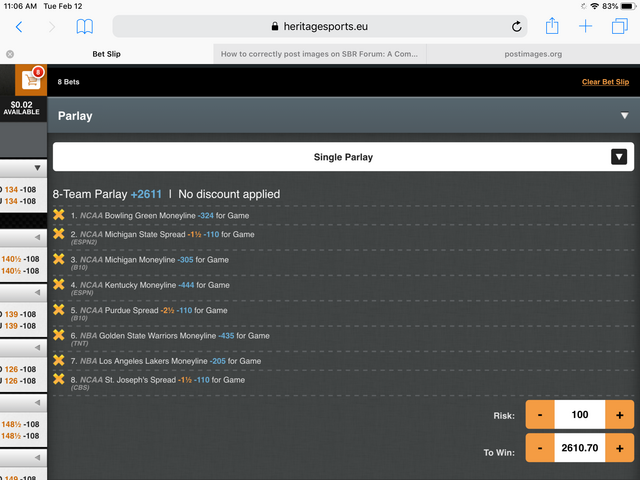640x480 pixels.
Task: Tap the Wi-Fi status icon
Action: point(595,6)
